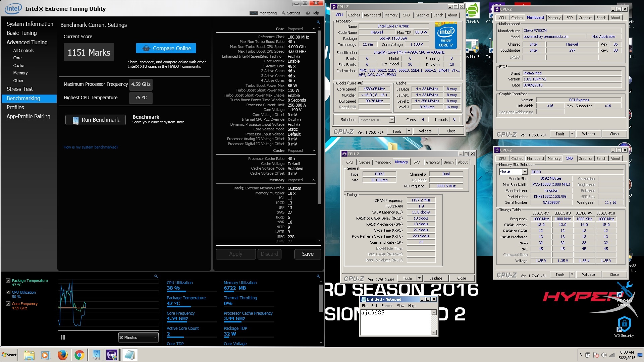Switch to CPU-Z taskbar button
The height and width of the screenshot is (362, 644).
pos(112,355)
